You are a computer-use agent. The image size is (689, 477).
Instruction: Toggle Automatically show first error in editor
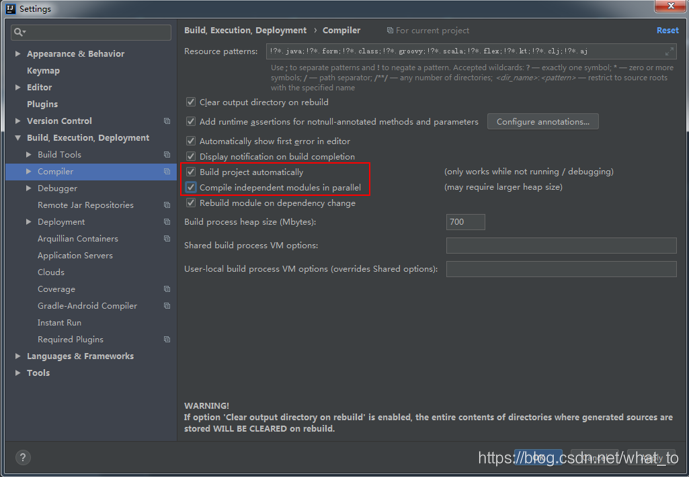191,141
